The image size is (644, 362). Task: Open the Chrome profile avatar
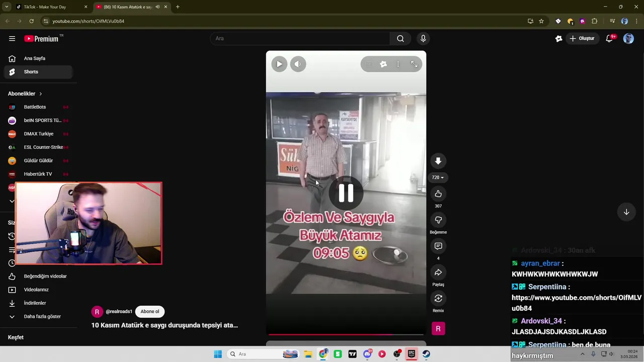(624, 21)
